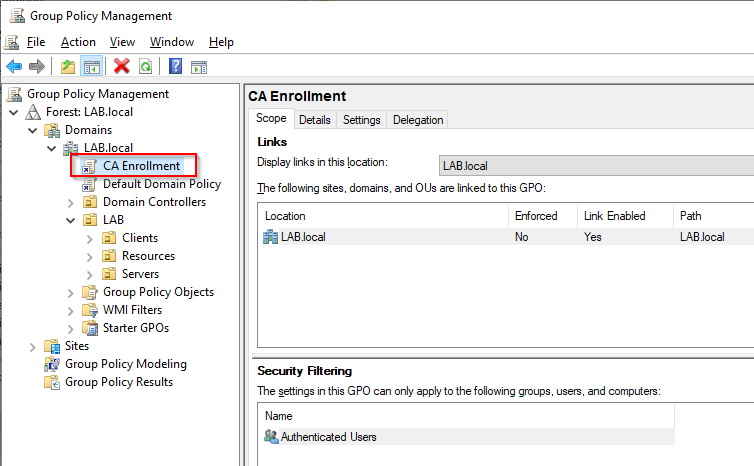Expand the Resources OU
Image resolution: width=754 pixels, height=466 pixels.
pos(89,257)
